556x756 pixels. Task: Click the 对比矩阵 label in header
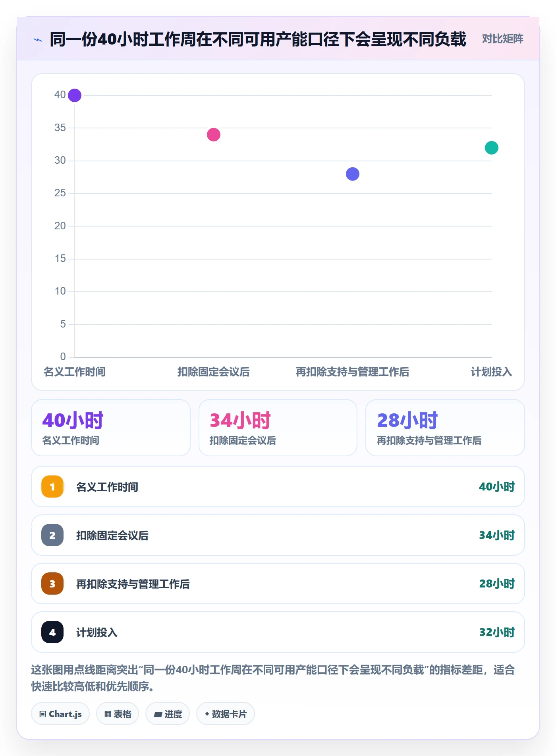tap(502, 39)
